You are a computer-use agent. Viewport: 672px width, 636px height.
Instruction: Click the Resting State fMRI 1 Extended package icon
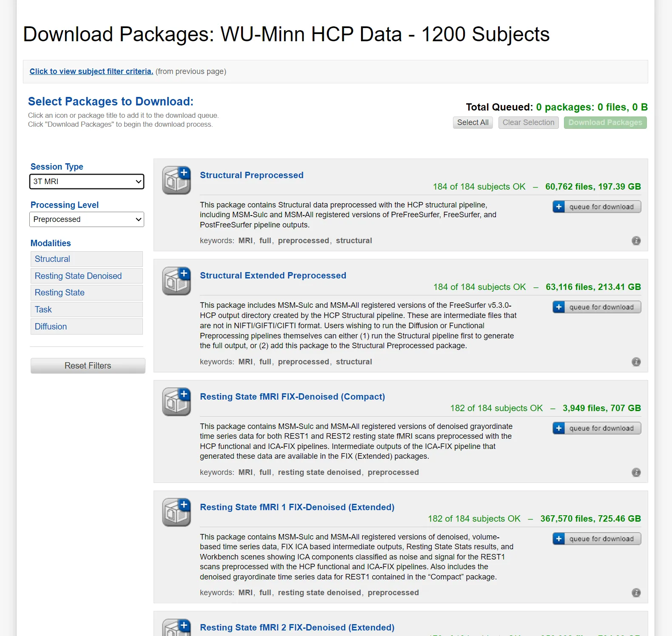click(177, 512)
